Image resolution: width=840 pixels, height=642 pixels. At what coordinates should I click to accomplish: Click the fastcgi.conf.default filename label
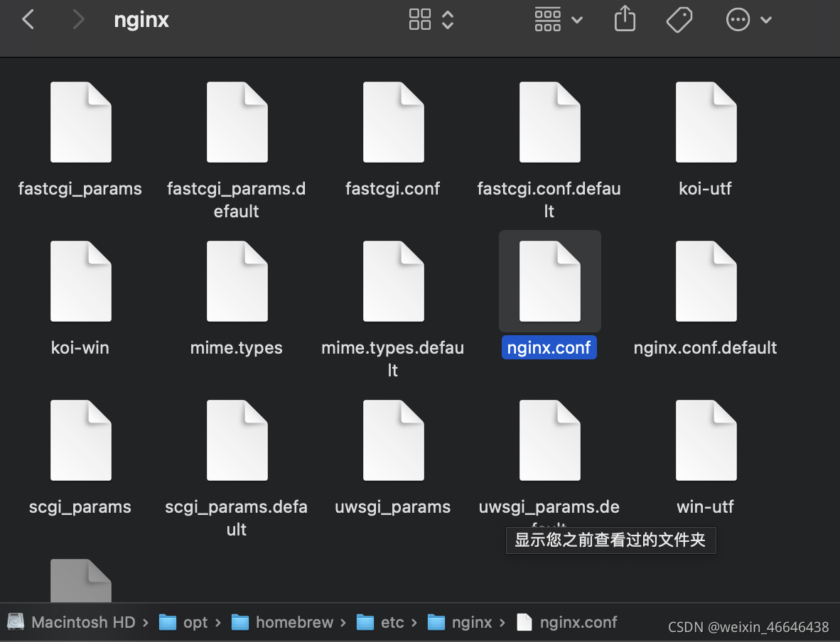(549, 200)
